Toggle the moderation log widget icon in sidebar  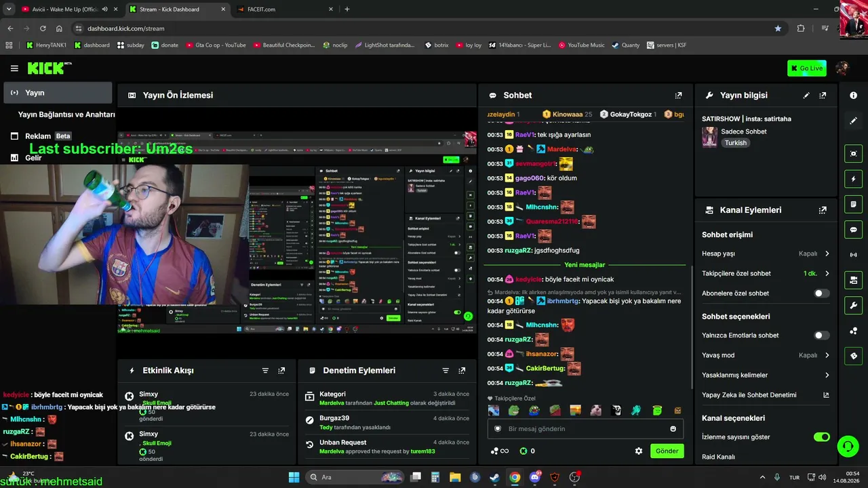(x=853, y=204)
